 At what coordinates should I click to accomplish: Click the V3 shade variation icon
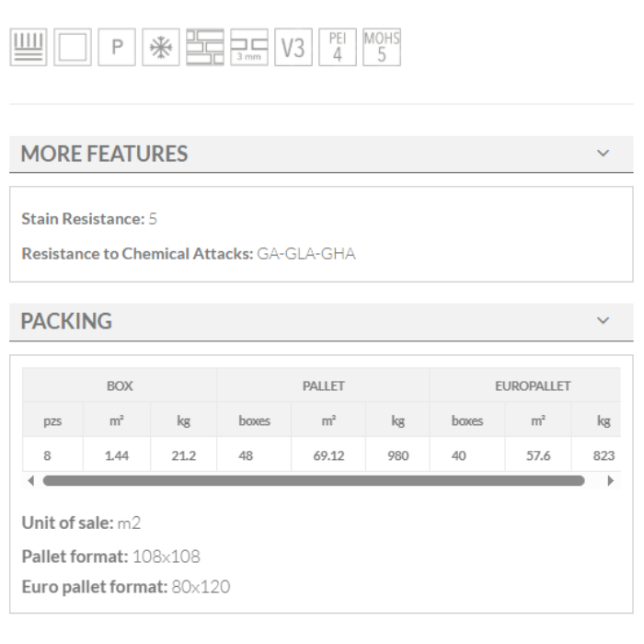293,47
